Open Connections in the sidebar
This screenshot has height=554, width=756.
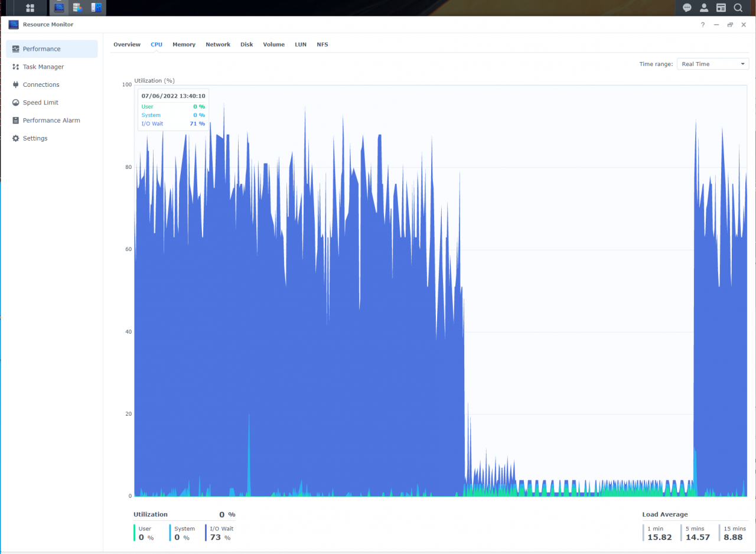click(x=41, y=84)
